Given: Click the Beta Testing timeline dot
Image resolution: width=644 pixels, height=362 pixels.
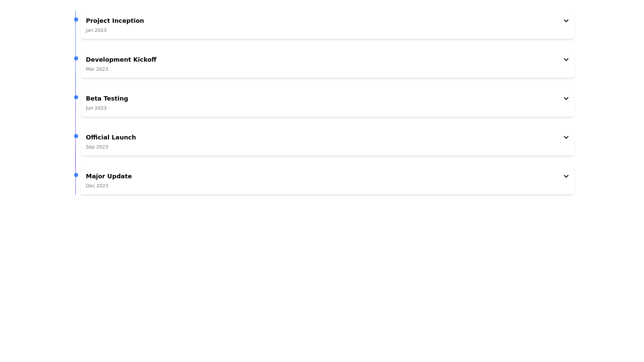Looking at the screenshot, I should tap(76, 97).
